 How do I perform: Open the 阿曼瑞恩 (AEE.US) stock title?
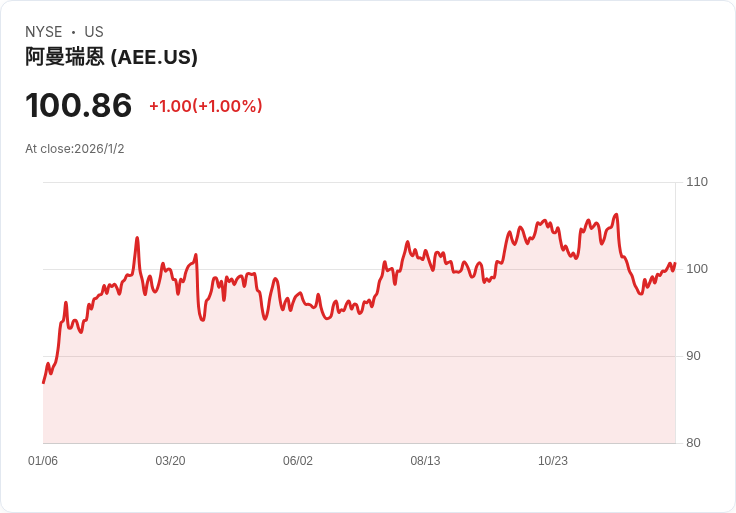tap(111, 57)
